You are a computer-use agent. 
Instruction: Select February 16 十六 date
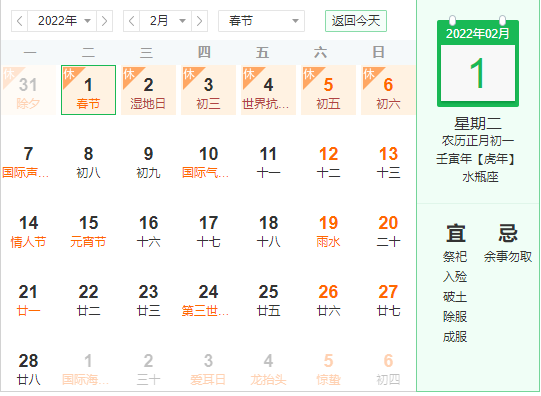pyautogui.click(x=148, y=231)
